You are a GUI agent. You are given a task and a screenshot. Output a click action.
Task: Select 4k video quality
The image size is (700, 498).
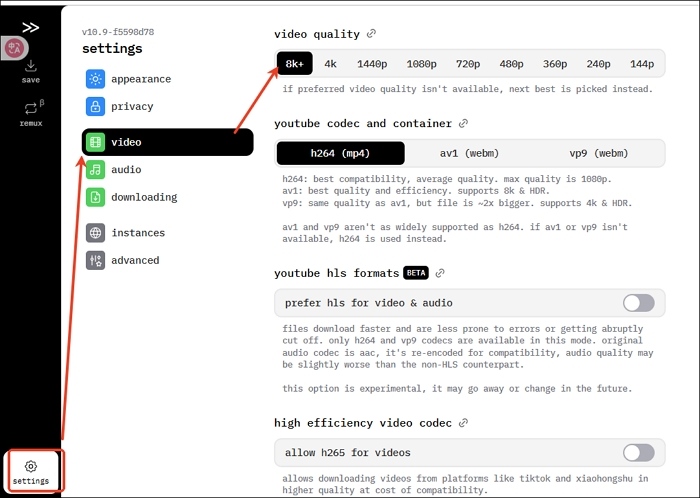point(330,64)
